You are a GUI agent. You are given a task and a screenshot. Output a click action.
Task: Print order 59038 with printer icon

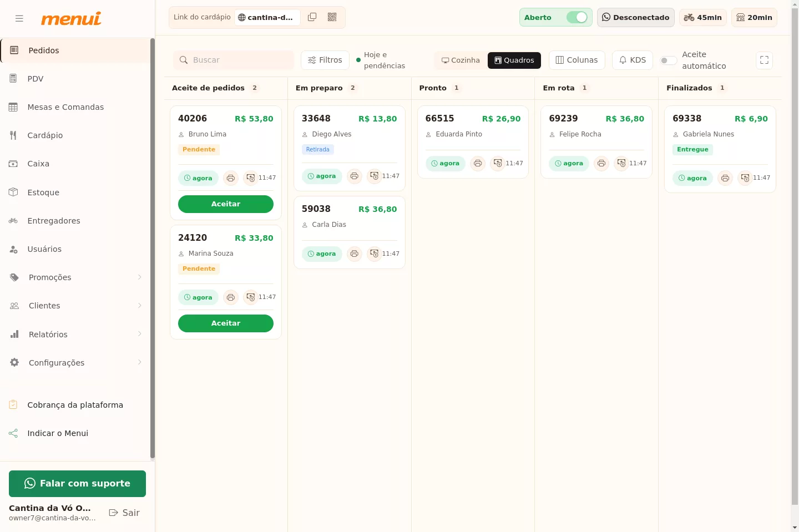point(355,254)
